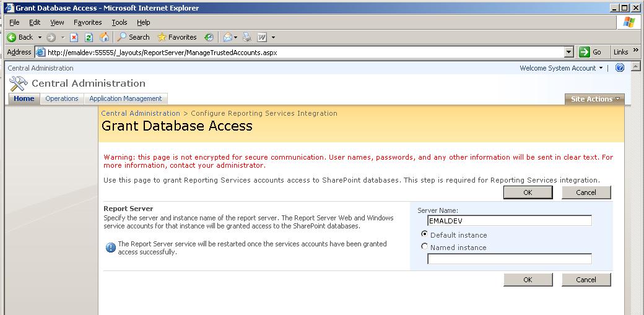The image size is (644, 315).
Task: Open the File menu
Action: (x=14, y=22)
